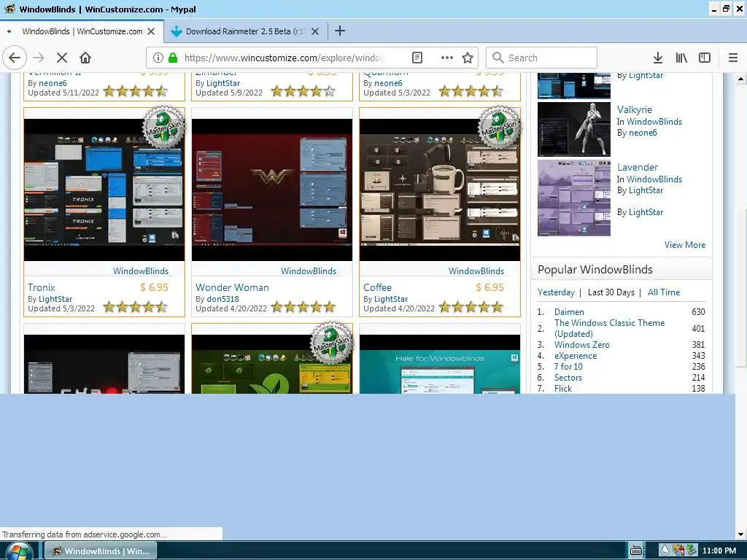Open the browser home page
The height and width of the screenshot is (560, 747).
pos(85,58)
